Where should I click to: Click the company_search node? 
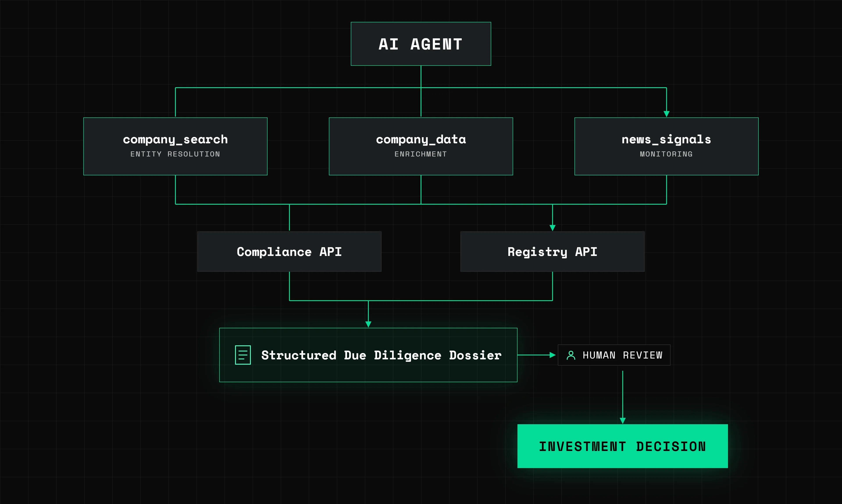(175, 146)
